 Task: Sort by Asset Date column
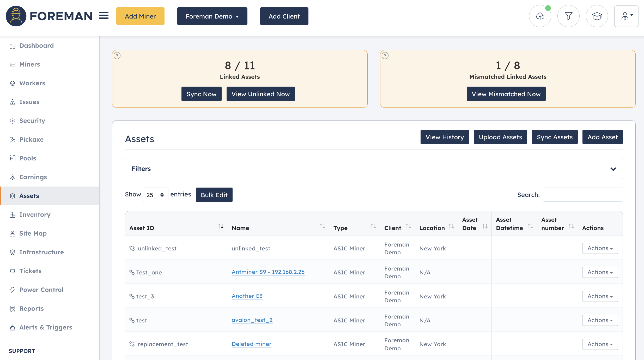[485, 226]
